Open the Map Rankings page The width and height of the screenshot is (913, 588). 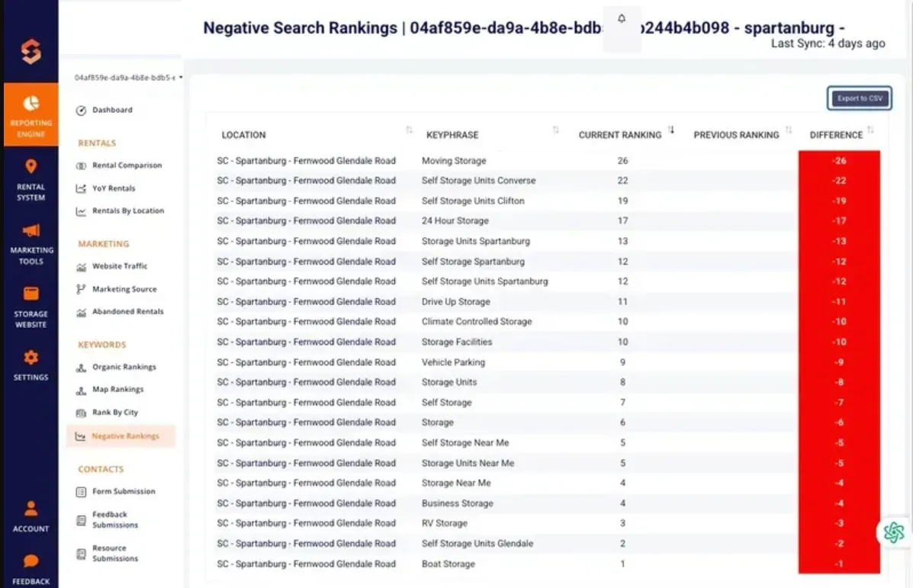(117, 390)
